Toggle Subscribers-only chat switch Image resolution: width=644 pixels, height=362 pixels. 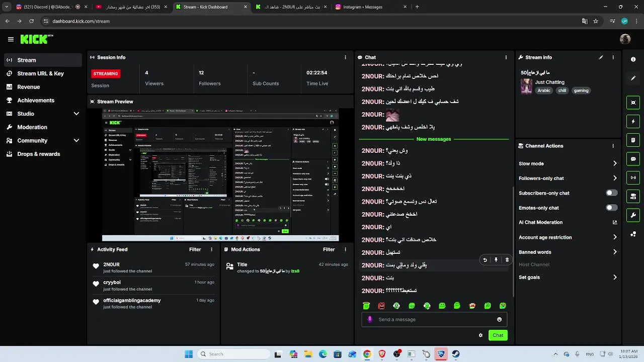(x=611, y=193)
